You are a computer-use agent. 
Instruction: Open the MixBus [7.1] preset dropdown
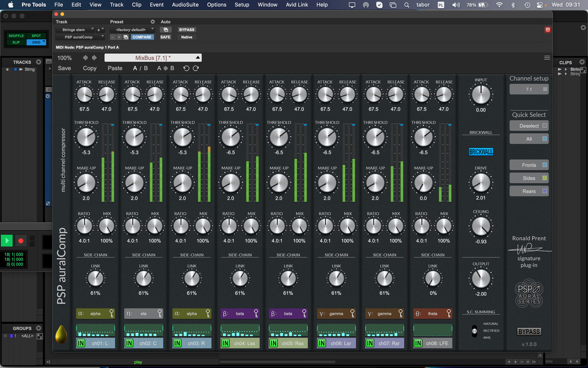coord(153,58)
